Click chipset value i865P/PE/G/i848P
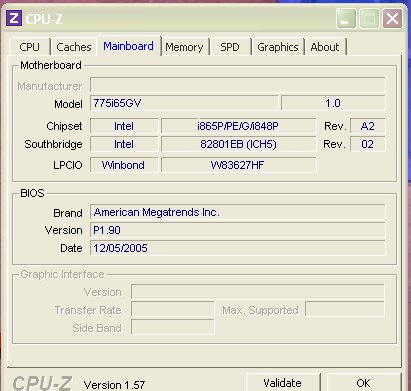 (x=238, y=126)
